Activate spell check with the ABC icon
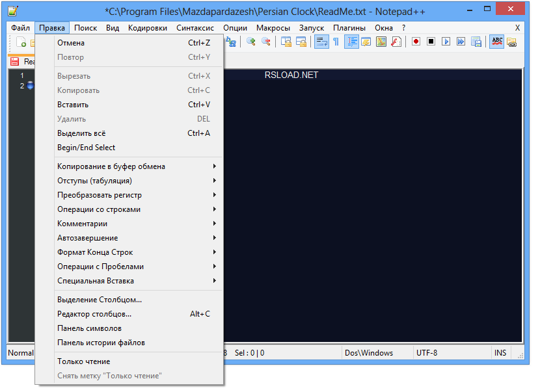The width and height of the screenshot is (540, 392). pyautogui.click(x=497, y=41)
